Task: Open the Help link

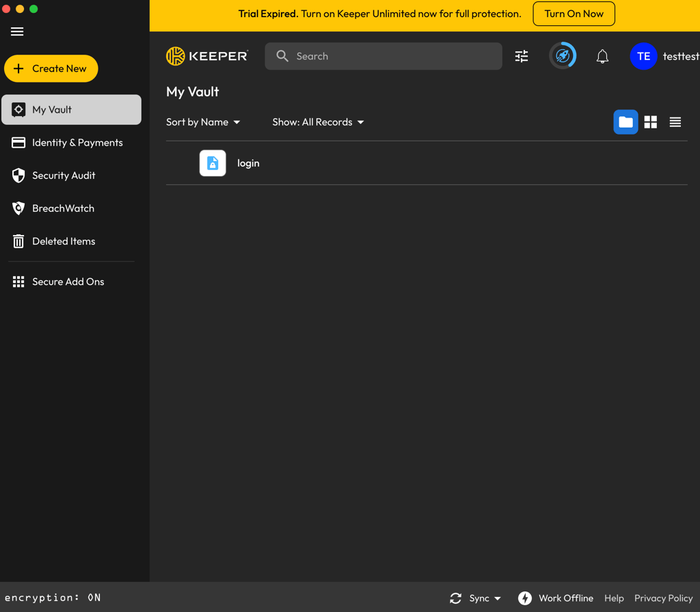Action: click(x=614, y=598)
